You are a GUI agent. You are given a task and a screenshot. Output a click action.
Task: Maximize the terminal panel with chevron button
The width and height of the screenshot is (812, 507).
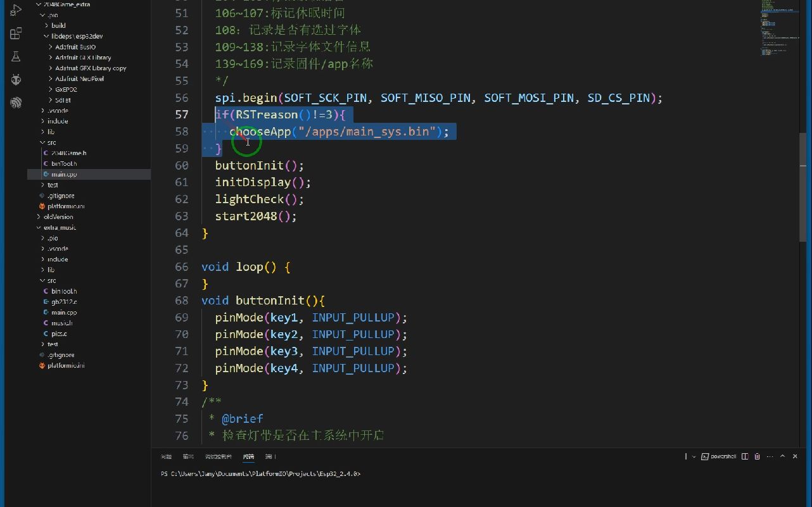pos(783,456)
